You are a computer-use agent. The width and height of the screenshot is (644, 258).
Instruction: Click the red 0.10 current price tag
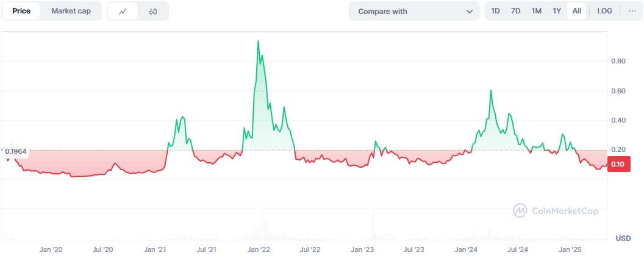pyautogui.click(x=618, y=164)
